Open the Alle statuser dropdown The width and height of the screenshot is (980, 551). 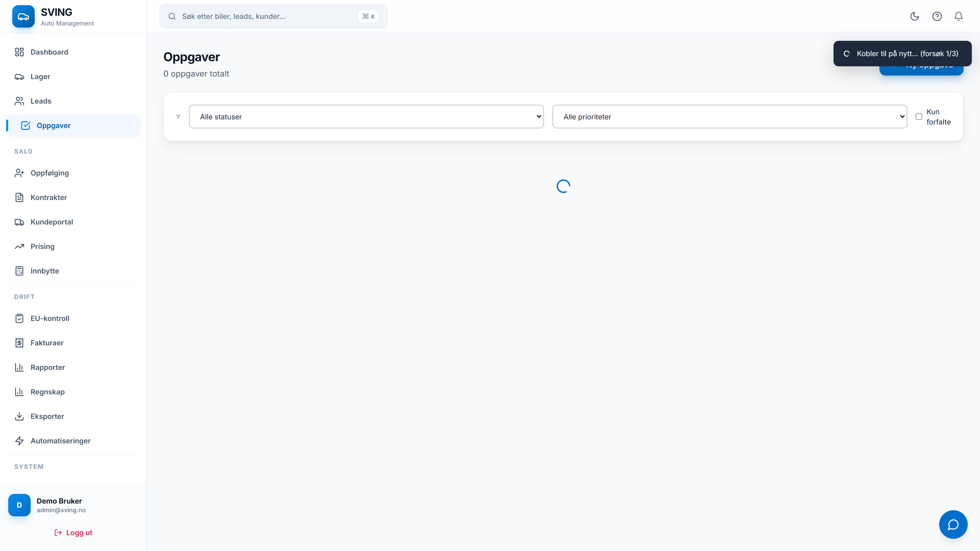click(x=366, y=117)
